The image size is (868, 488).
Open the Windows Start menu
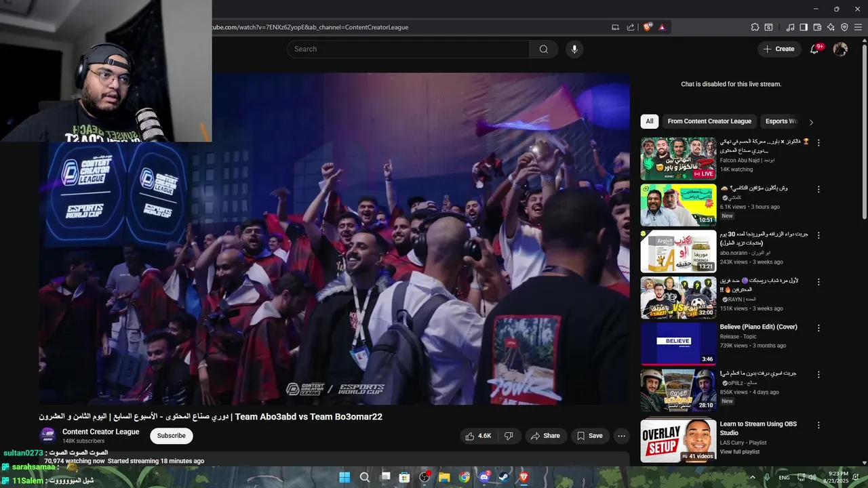pyautogui.click(x=344, y=477)
